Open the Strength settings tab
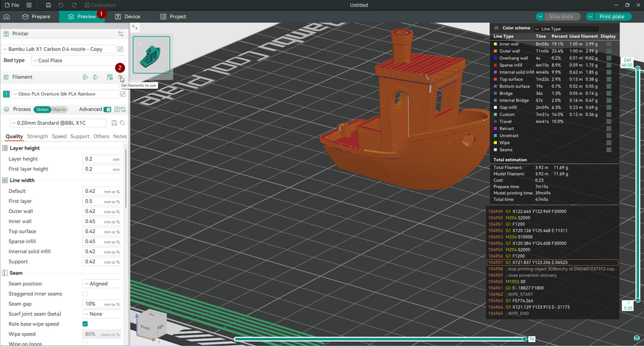Viewport: 644px width, 347px height. pyautogui.click(x=37, y=136)
